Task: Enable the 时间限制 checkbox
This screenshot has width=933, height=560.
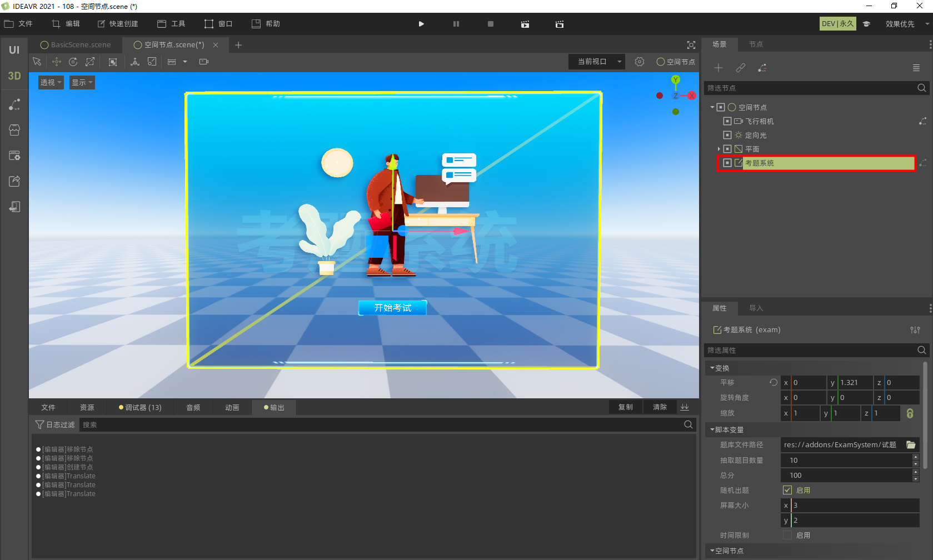Action: tap(787, 535)
